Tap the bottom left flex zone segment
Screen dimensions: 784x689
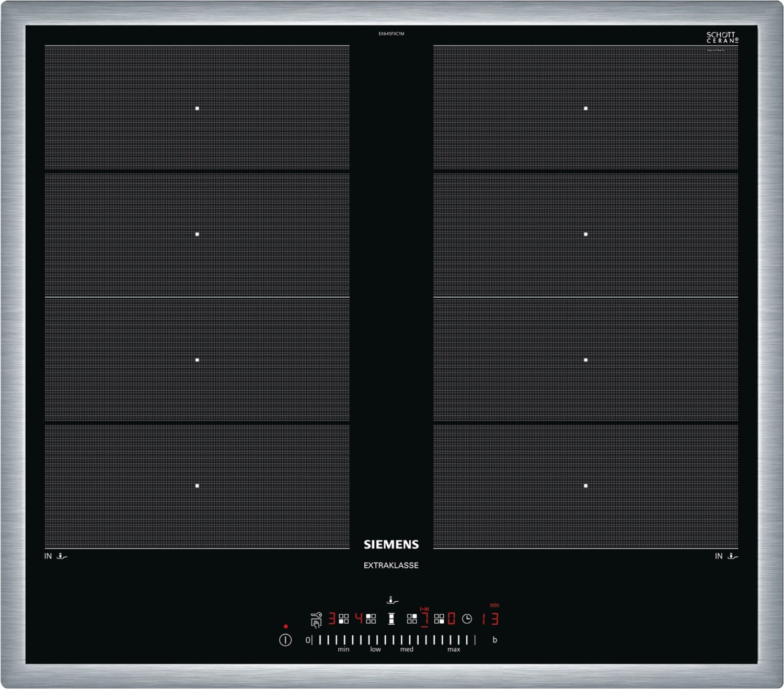[197, 486]
